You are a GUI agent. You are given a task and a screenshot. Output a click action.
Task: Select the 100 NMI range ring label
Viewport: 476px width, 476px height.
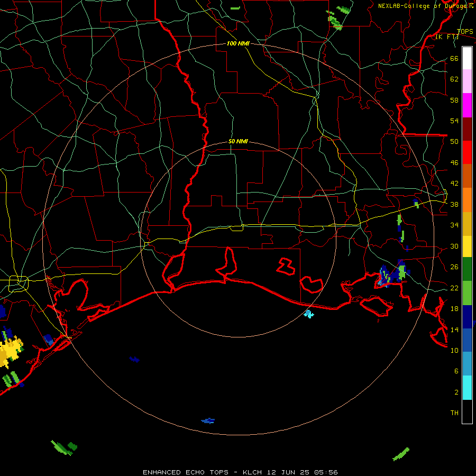[x=238, y=43]
